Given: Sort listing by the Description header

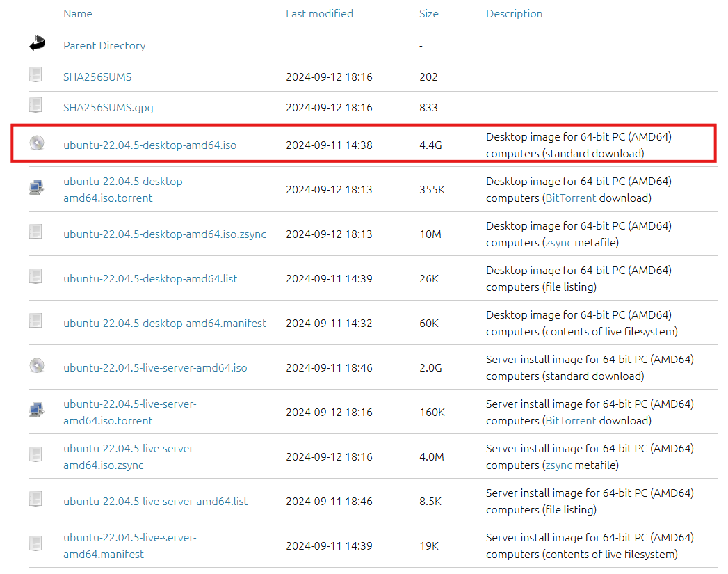Looking at the screenshot, I should tap(515, 14).
